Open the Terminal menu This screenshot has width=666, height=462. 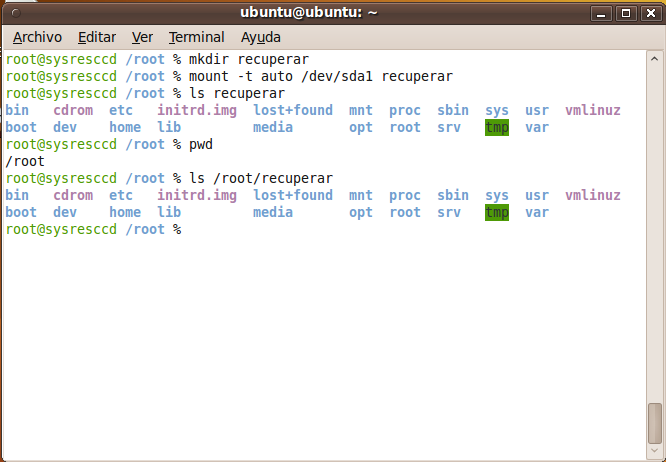pos(196,37)
